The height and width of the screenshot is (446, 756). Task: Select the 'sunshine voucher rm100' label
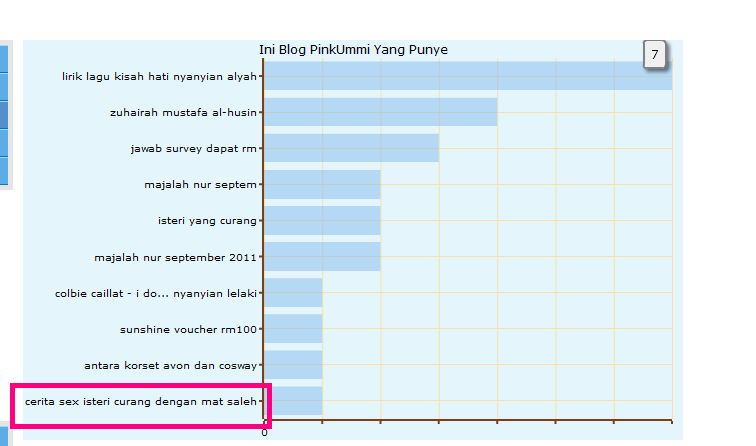point(188,329)
